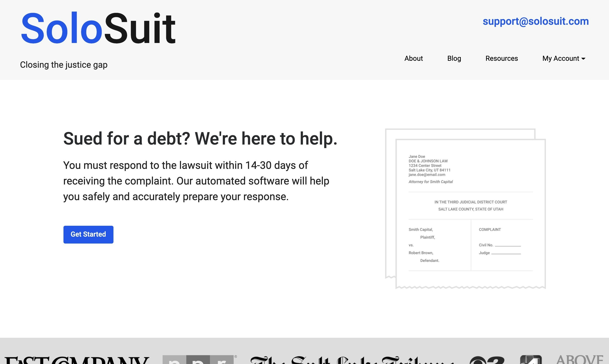Click the COMPLAINT heading in the document
The height and width of the screenshot is (364, 609).
coord(490,229)
